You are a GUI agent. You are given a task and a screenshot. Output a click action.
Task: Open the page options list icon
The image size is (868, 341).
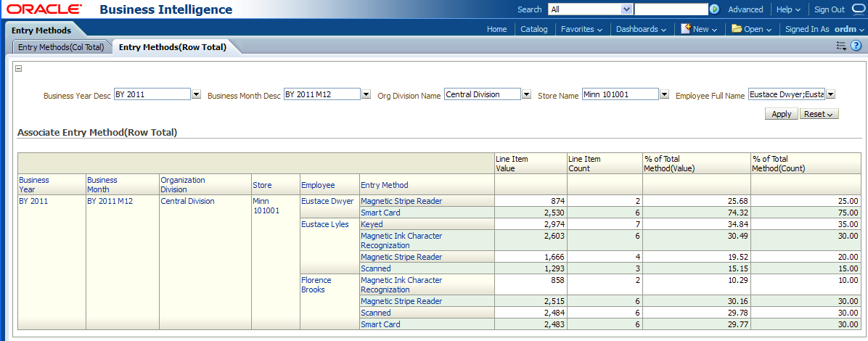coord(841,46)
